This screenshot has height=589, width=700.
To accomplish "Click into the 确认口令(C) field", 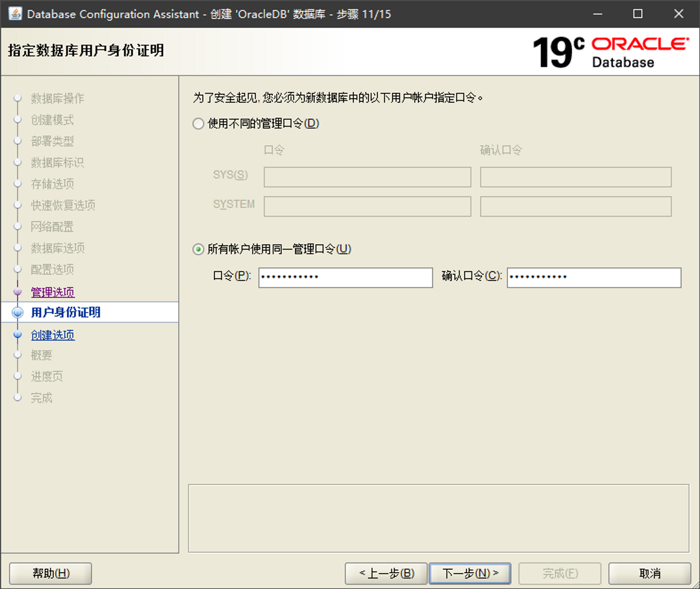I will (593, 278).
